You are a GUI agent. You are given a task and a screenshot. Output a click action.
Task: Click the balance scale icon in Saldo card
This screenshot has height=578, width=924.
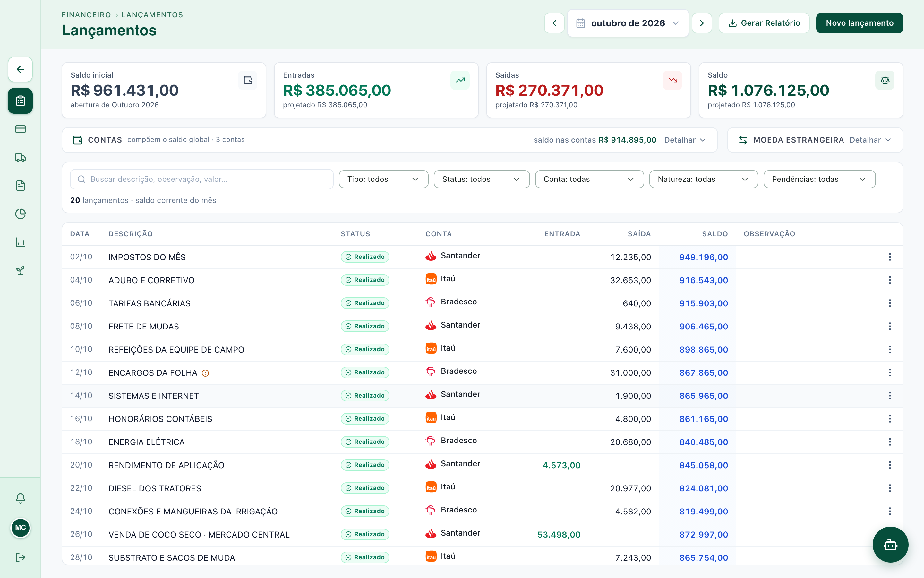(x=885, y=80)
